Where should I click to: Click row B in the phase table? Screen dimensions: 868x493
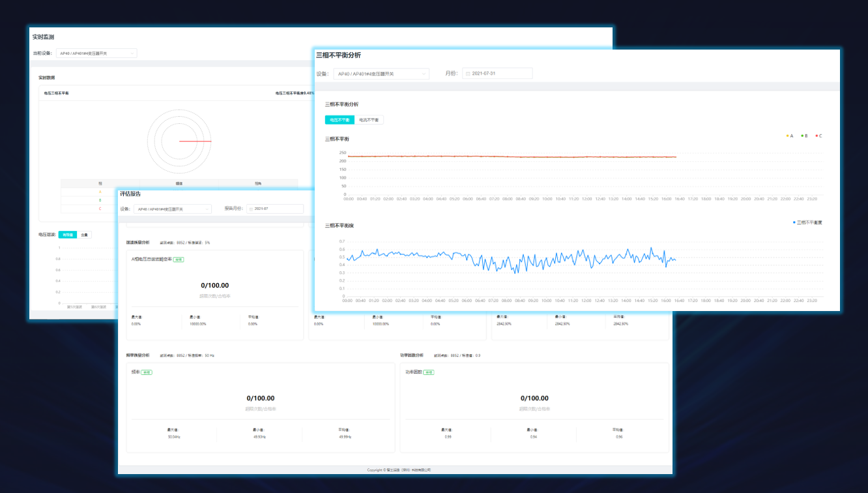coord(179,200)
